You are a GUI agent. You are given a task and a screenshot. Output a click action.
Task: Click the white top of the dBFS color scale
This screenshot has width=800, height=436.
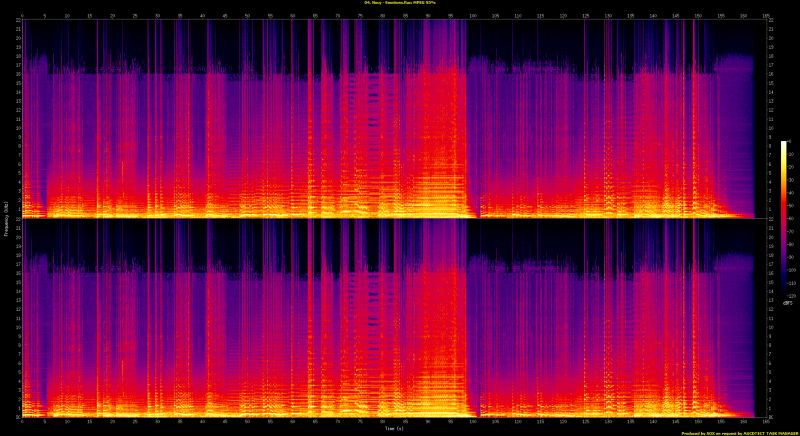(784, 144)
